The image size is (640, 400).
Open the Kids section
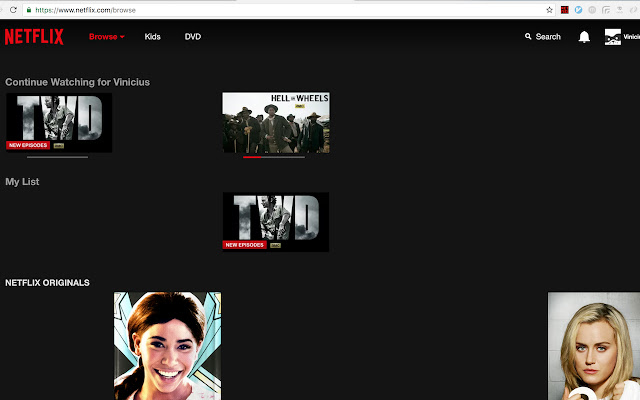tap(152, 37)
